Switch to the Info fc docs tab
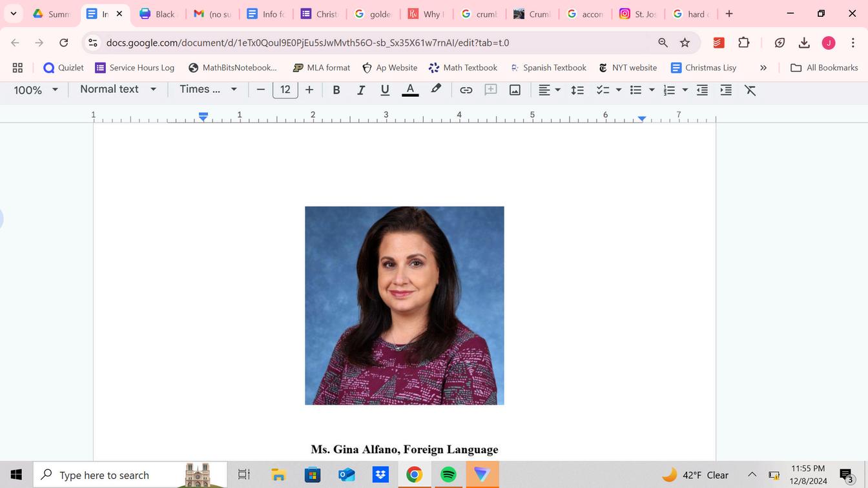 (x=265, y=14)
